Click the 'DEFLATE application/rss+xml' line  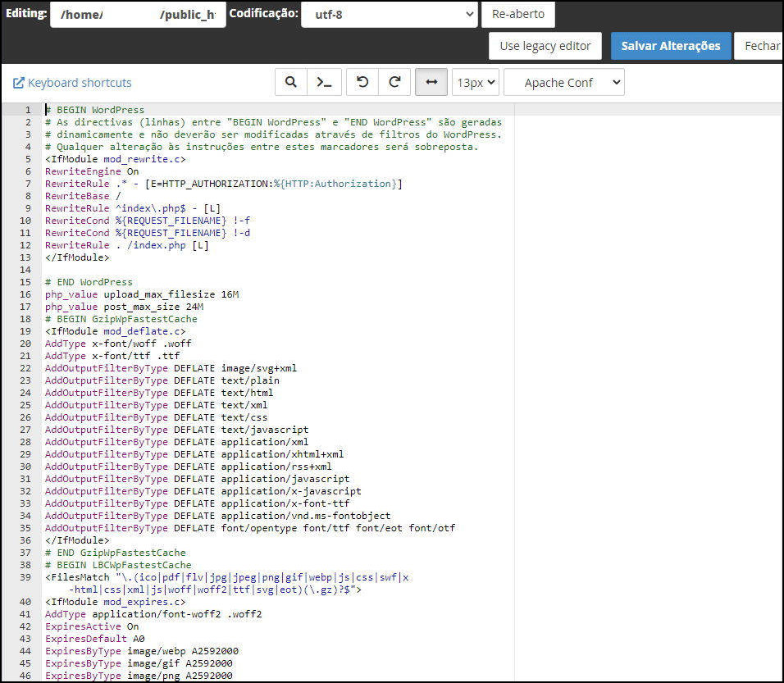(x=189, y=467)
